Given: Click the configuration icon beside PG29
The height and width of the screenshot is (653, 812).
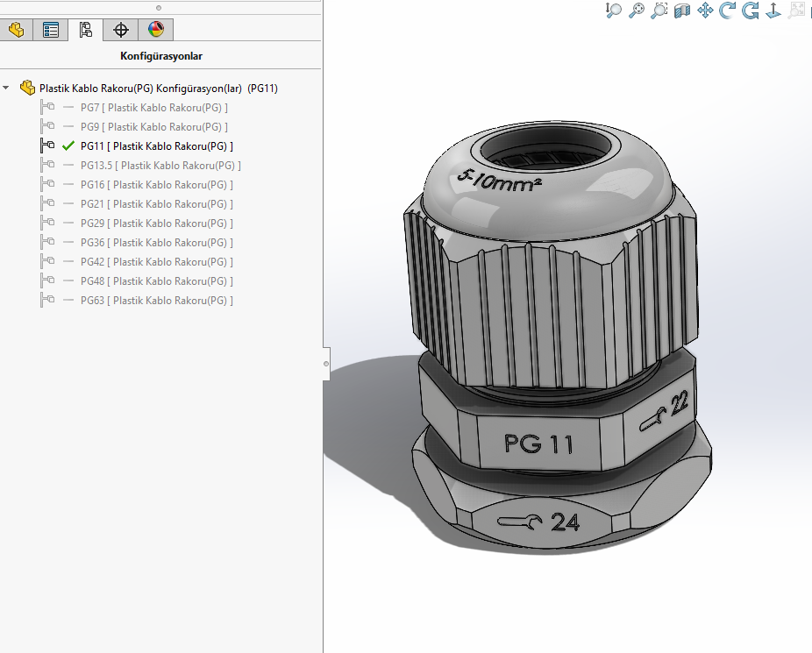Looking at the screenshot, I should (x=47, y=223).
